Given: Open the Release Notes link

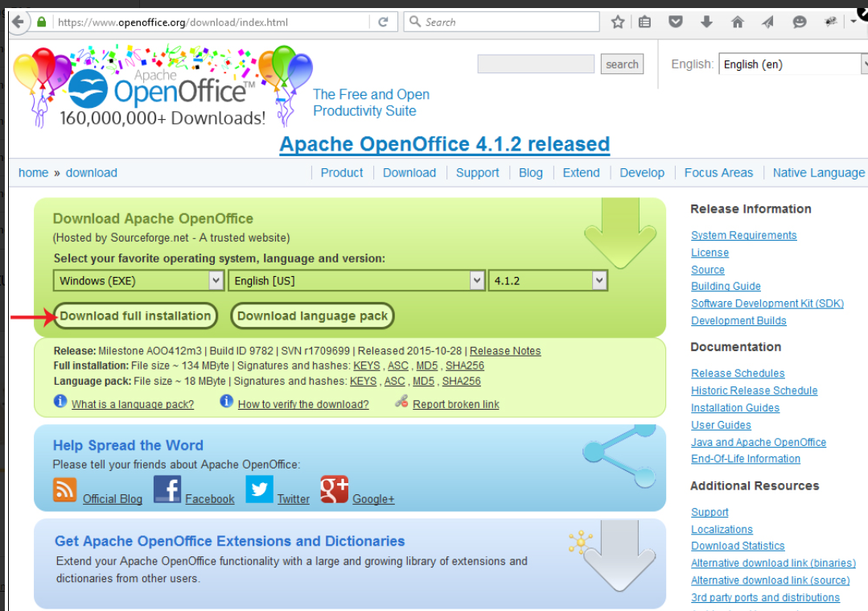Looking at the screenshot, I should [x=505, y=351].
